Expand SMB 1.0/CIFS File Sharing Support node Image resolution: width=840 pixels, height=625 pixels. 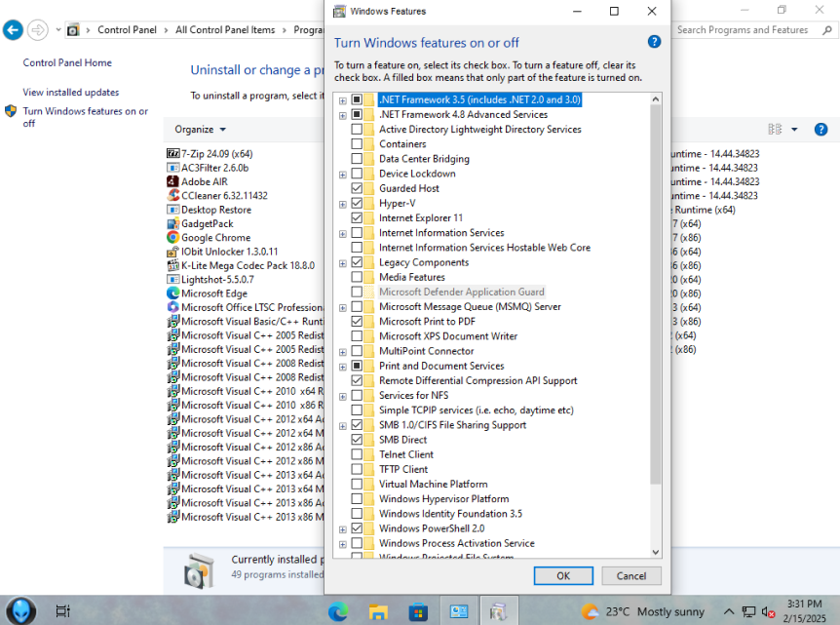pos(343,426)
